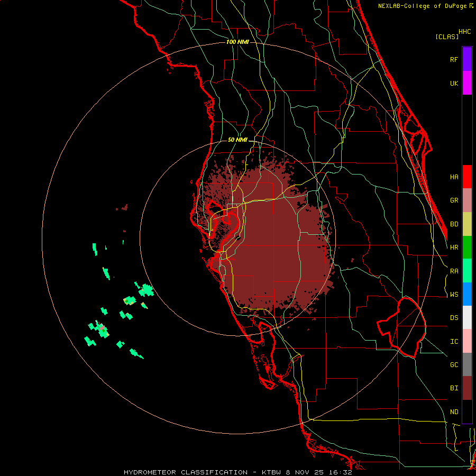The width and height of the screenshot is (476, 476).
Task: Click the RF purple legend swatch
Action: click(467, 59)
